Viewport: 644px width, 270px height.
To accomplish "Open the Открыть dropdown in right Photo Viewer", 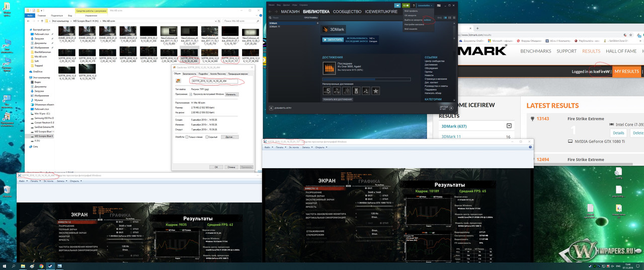I will click(x=321, y=147).
